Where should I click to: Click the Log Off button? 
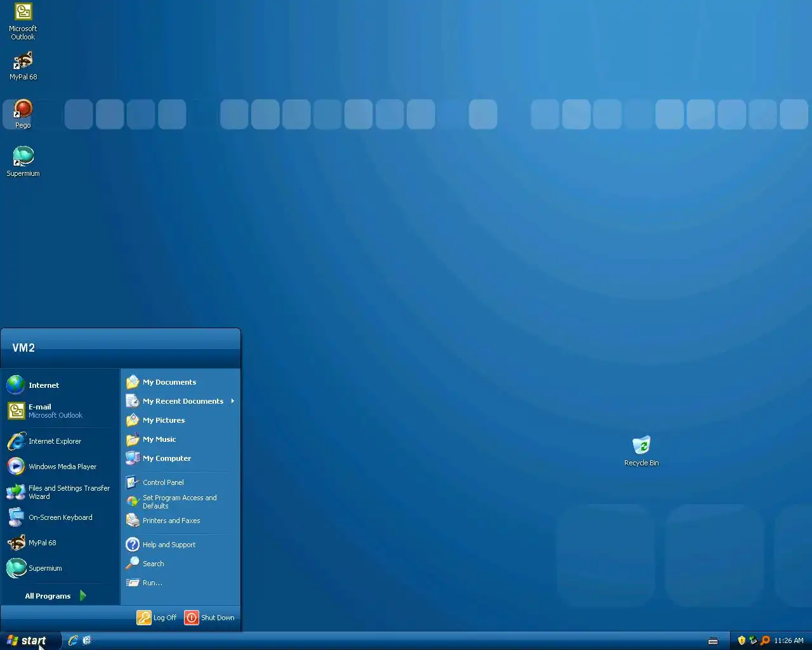157,618
